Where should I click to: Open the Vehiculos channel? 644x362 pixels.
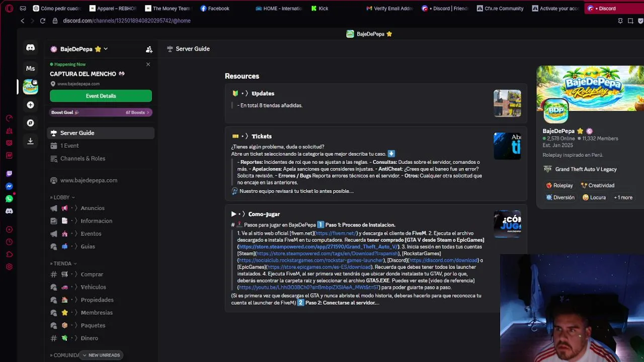point(101,287)
